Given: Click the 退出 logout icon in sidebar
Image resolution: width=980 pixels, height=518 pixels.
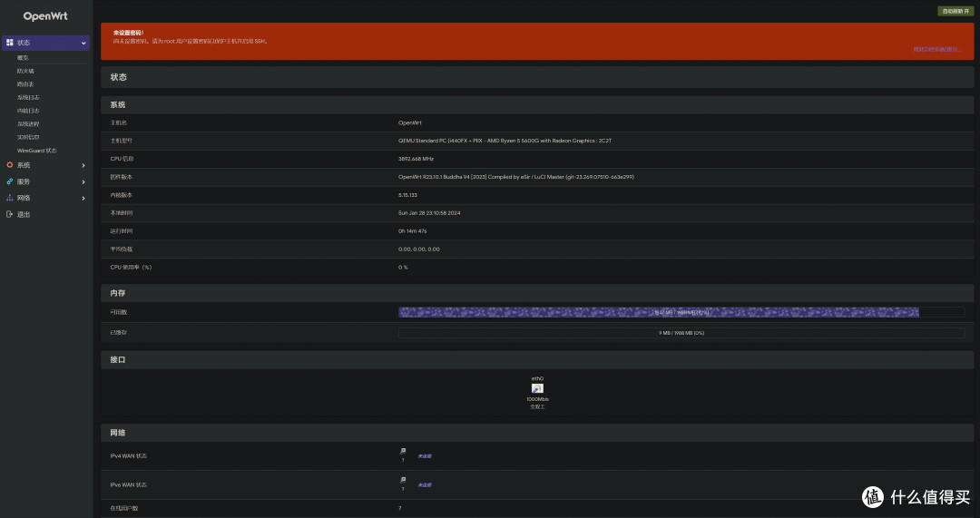Looking at the screenshot, I should (x=9, y=214).
